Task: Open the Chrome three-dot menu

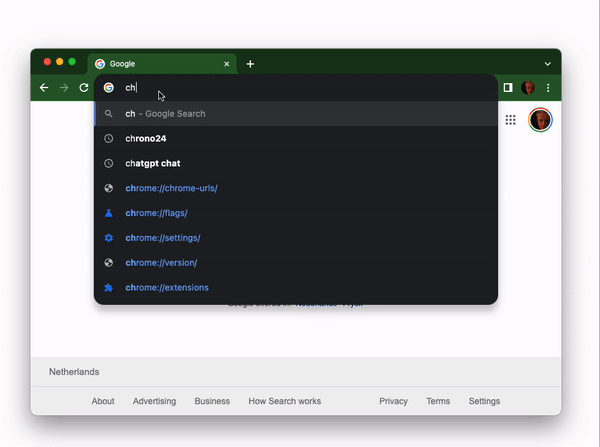Action: [x=548, y=88]
